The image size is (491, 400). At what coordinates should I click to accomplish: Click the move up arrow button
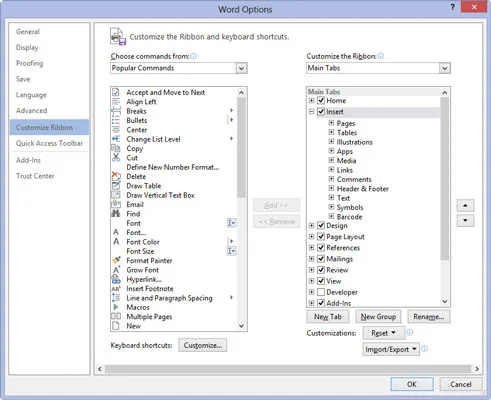[x=465, y=206]
